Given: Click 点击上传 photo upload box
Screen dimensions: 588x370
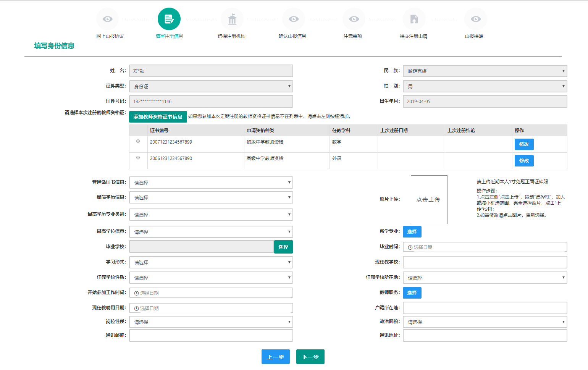Looking at the screenshot, I should [x=429, y=199].
